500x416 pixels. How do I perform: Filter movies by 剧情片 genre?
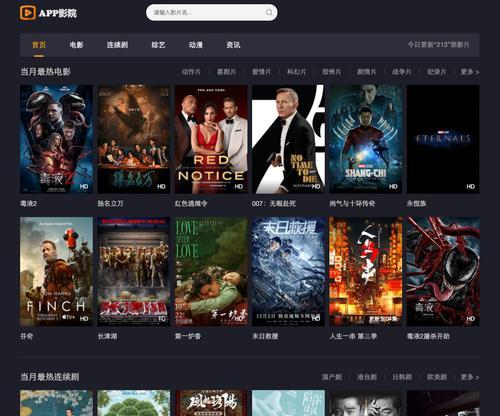tap(367, 72)
